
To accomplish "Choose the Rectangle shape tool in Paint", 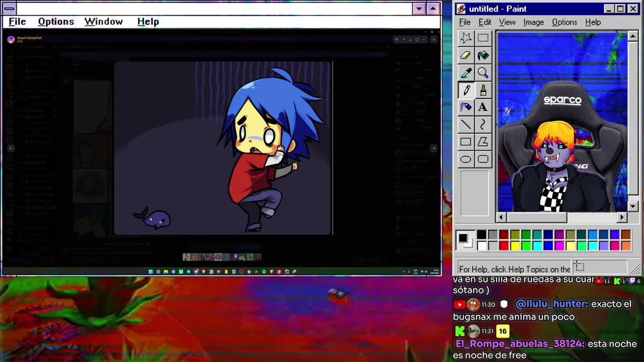I will [x=466, y=142].
